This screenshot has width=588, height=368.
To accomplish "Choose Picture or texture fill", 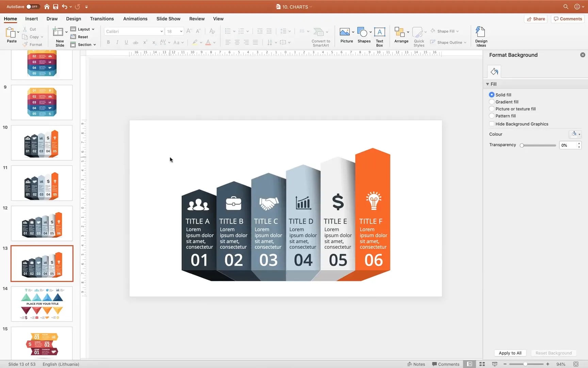I will (x=492, y=109).
